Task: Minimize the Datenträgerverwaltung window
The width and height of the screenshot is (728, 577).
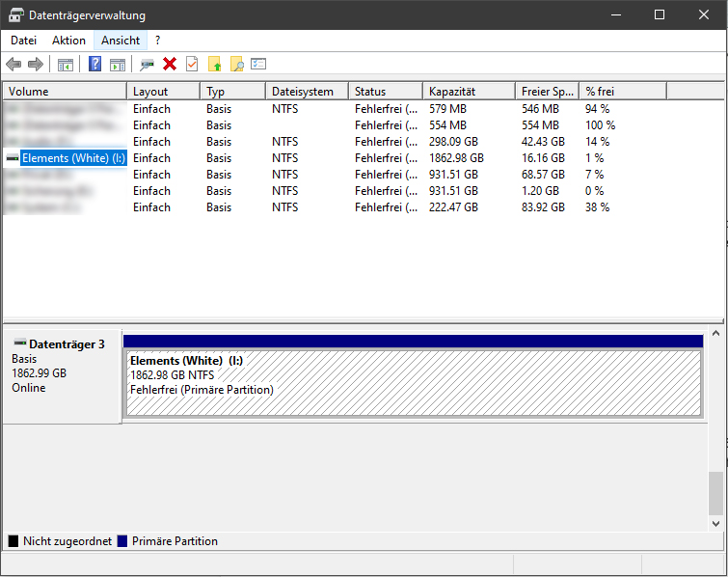Action: tap(616, 14)
